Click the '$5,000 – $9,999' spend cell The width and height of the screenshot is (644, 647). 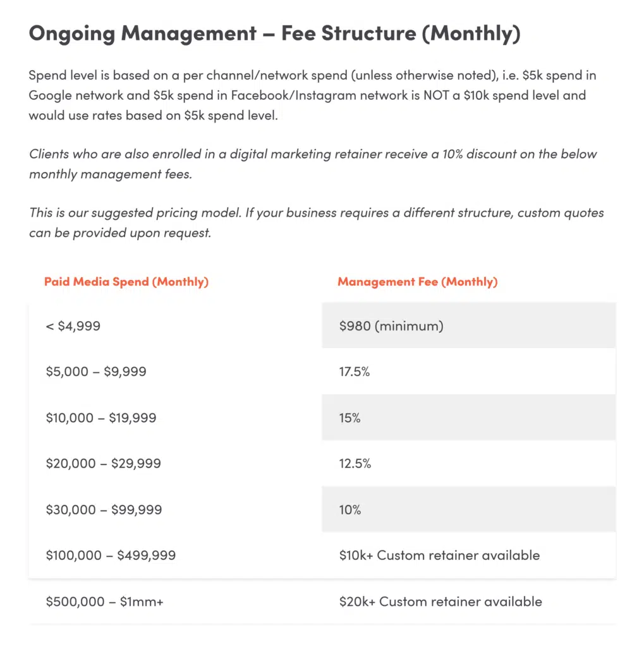click(96, 372)
